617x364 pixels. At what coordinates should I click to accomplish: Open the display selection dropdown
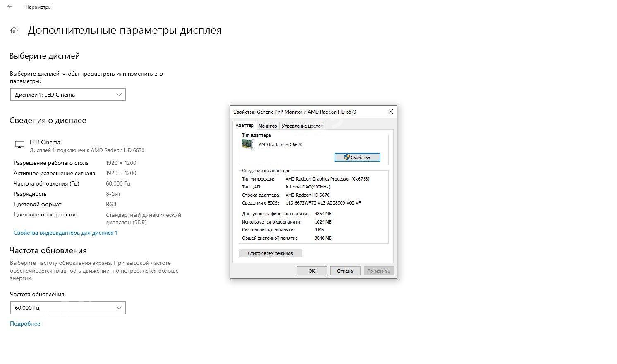[x=68, y=95]
